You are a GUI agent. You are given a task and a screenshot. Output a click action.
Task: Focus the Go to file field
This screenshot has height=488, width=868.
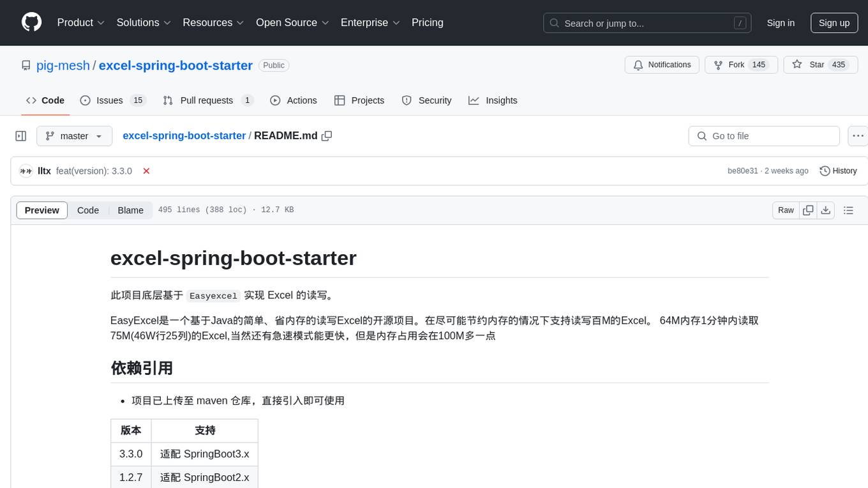(x=764, y=136)
